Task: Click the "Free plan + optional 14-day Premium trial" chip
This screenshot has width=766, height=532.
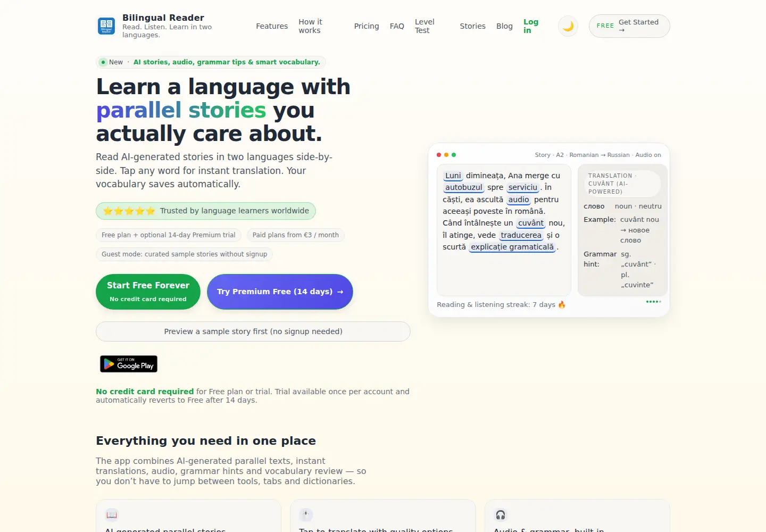Action: (169, 235)
